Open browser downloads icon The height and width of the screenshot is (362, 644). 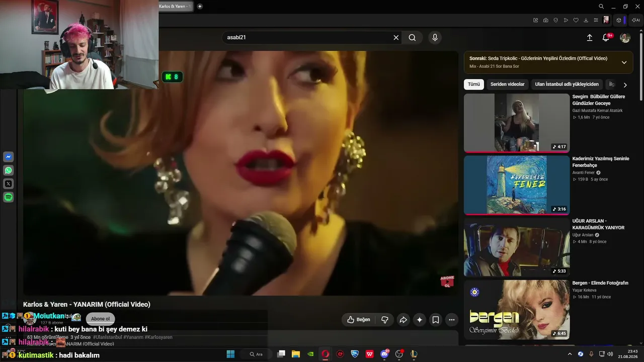tap(586, 20)
